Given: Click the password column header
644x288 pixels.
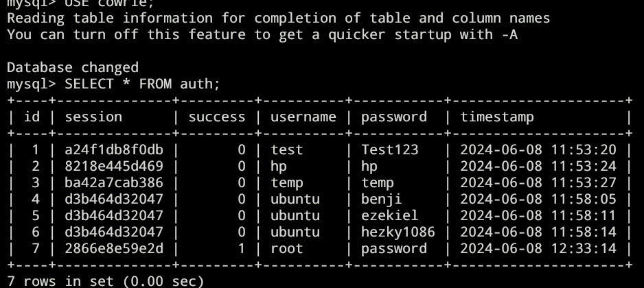Looking at the screenshot, I should (x=394, y=117).
